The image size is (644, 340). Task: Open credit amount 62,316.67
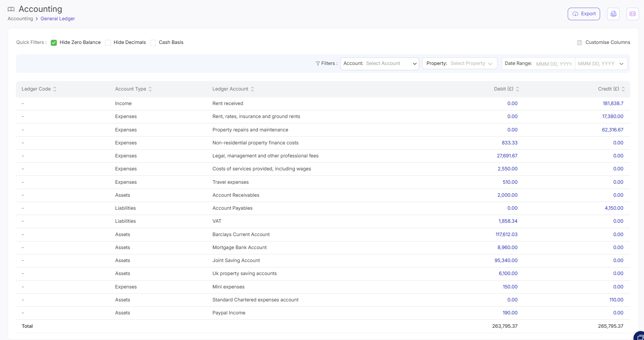613,130
